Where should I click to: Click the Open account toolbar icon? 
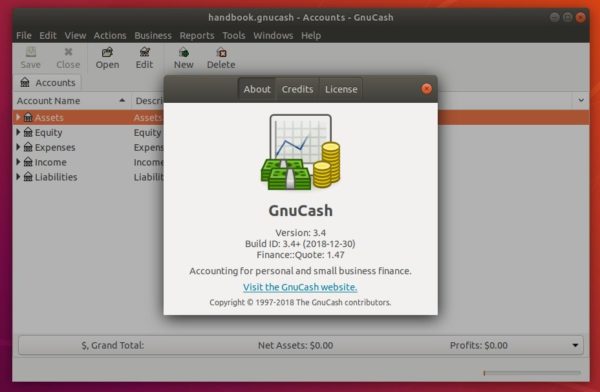(108, 52)
